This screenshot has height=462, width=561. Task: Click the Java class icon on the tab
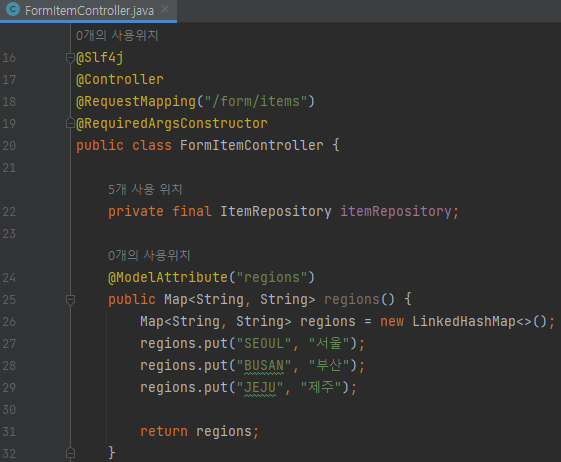(x=13, y=10)
